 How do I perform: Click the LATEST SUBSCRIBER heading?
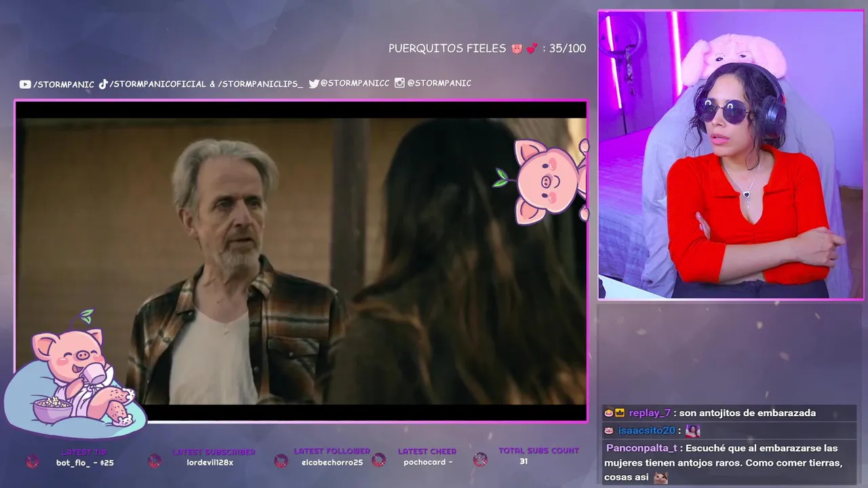click(214, 452)
